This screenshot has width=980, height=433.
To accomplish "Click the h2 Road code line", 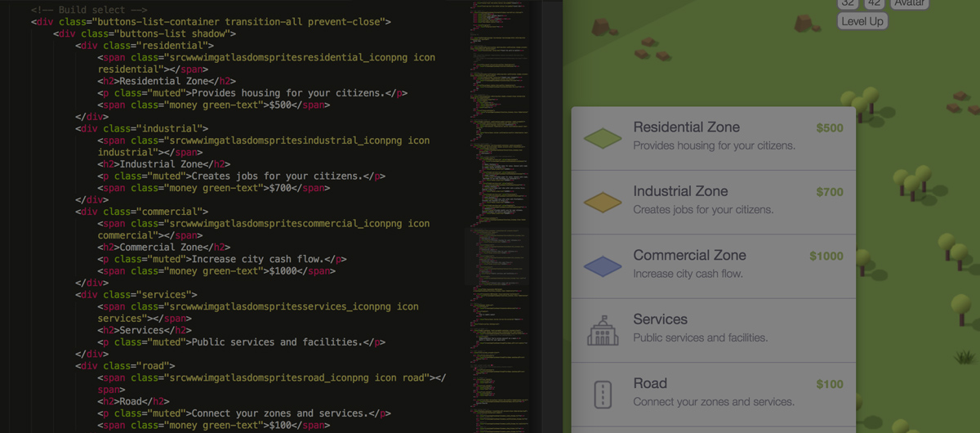I will click(133, 401).
